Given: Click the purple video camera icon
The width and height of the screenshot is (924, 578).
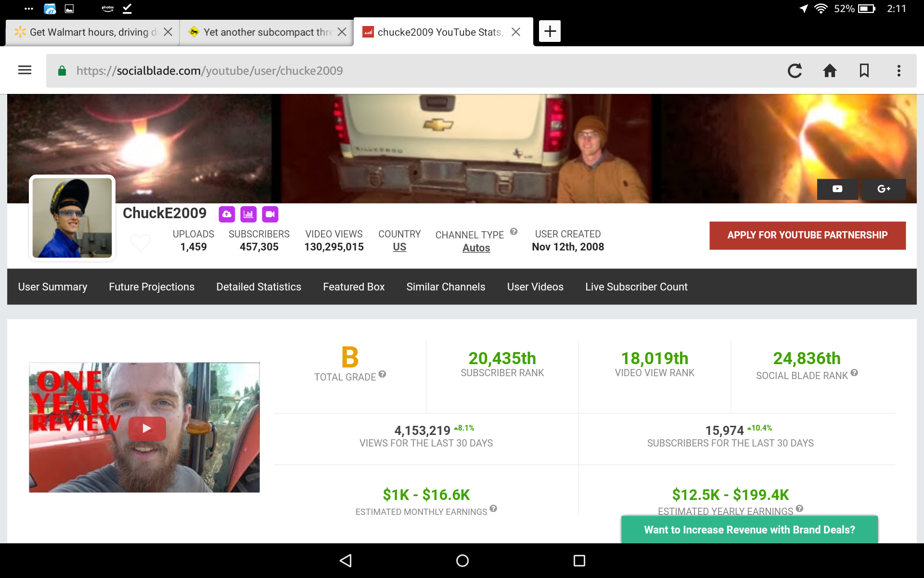Looking at the screenshot, I should coord(270,214).
